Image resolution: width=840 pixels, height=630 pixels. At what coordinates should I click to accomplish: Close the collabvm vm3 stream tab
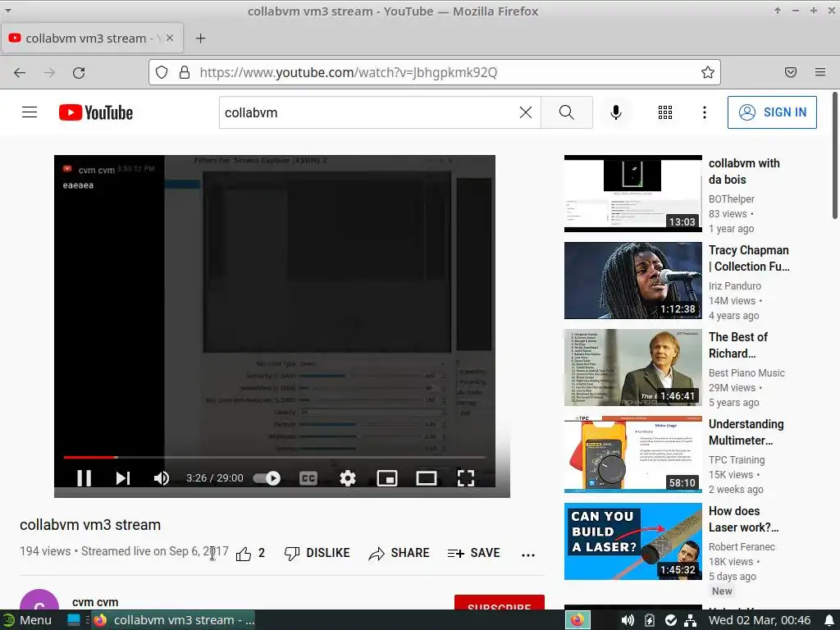click(170, 38)
